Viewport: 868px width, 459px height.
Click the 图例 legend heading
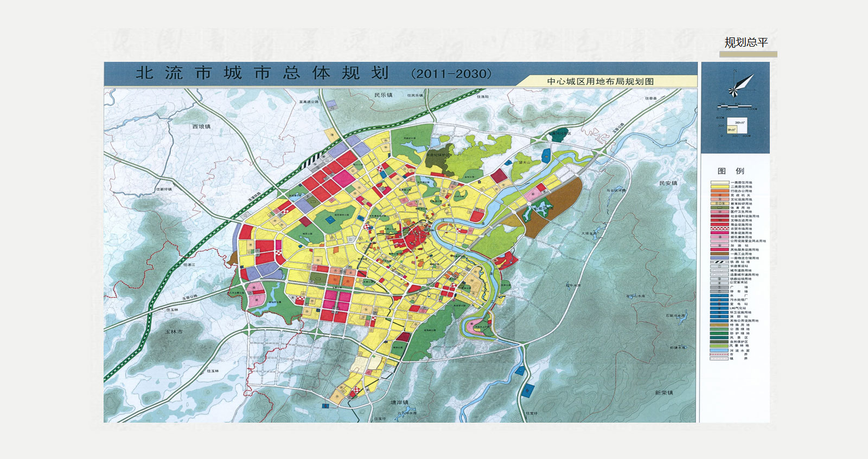[x=731, y=170]
